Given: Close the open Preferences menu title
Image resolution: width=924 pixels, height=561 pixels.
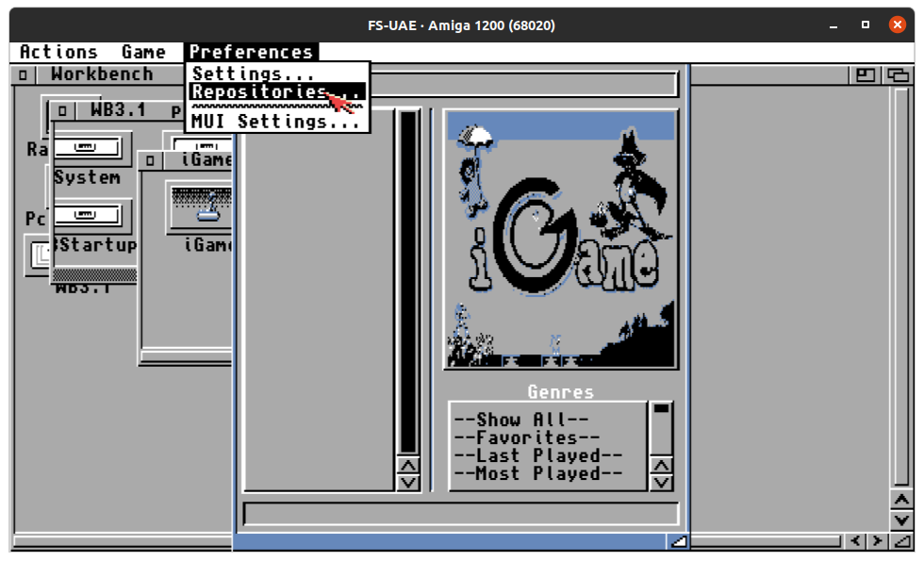Looking at the screenshot, I should click(x=251, y=52).
